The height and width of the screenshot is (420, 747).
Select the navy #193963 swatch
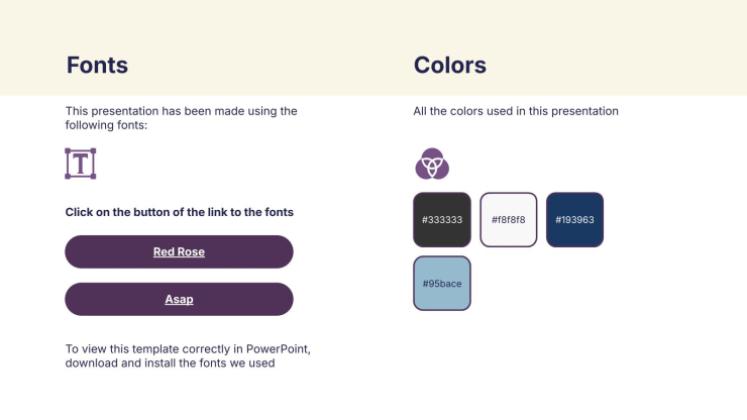tap(575, 219)
